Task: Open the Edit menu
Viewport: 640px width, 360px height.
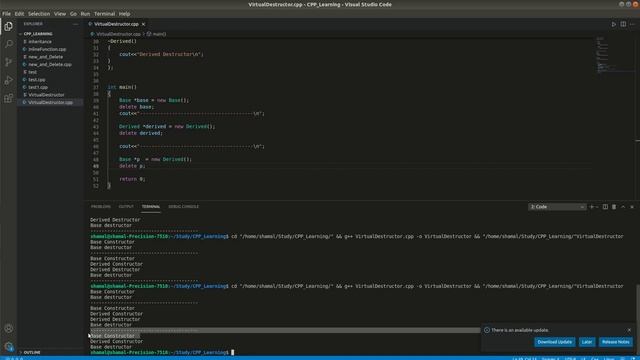Action: click(19, 13)
